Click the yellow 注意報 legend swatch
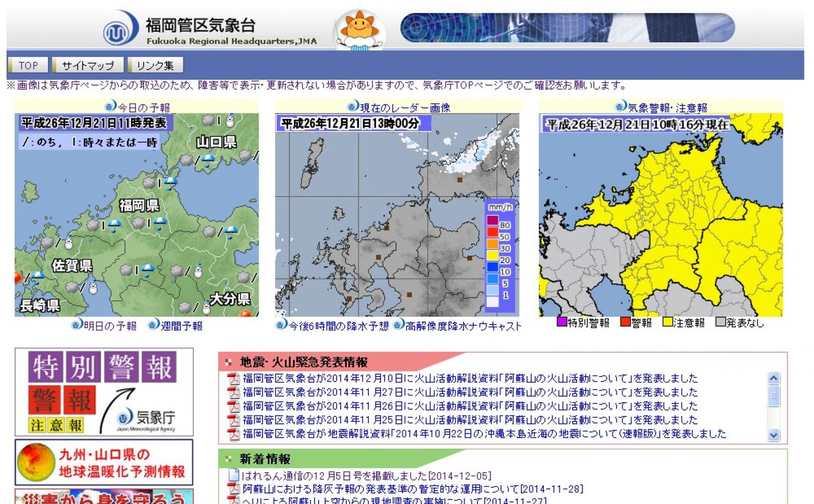This screenshot has width=814, height=504. tap(668, 322)
